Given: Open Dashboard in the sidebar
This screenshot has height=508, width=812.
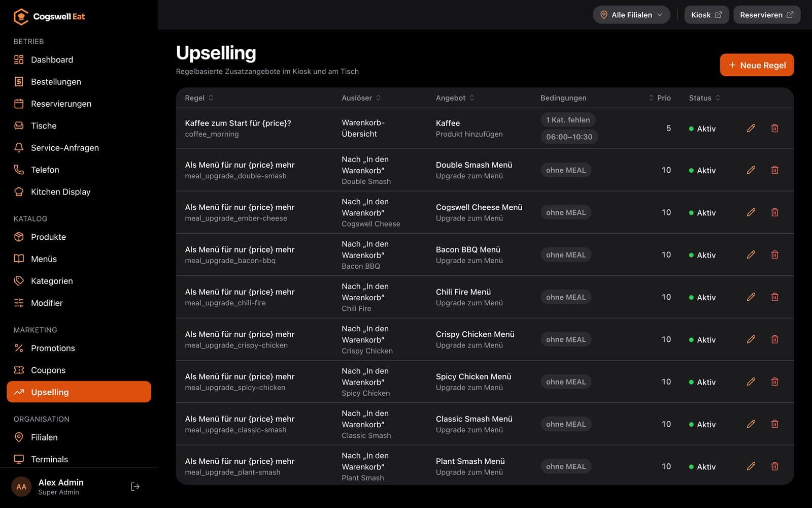Looking at the screenshot, I should tap(79, 59).
